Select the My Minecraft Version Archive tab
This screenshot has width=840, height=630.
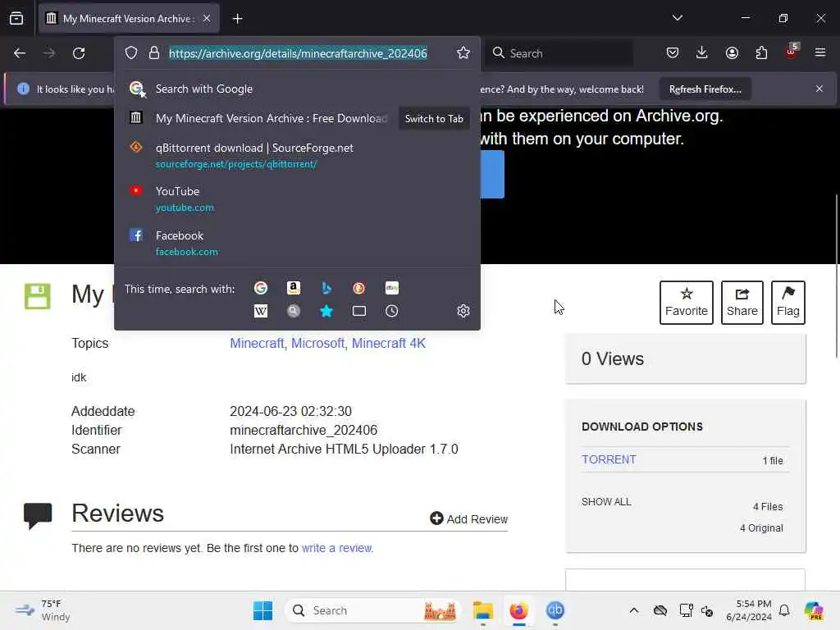(129, 19)
